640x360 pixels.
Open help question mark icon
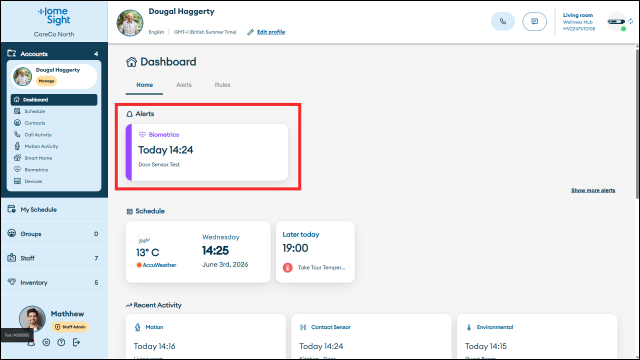61,342
